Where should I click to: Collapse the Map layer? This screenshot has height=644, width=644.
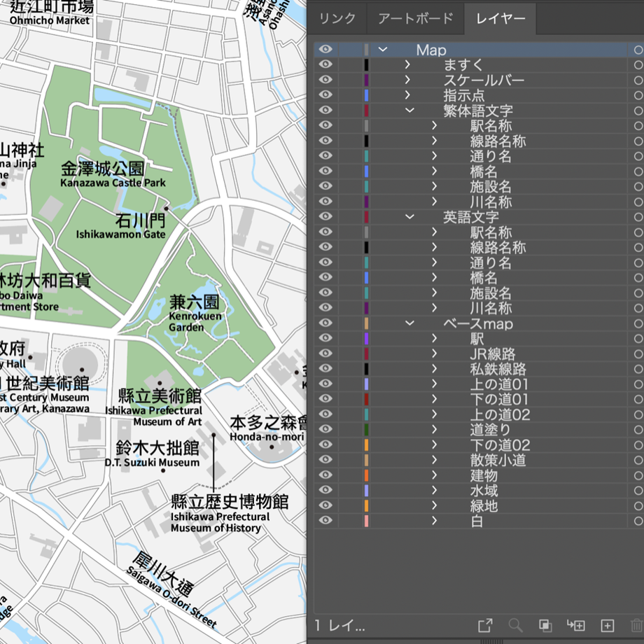tap(383, 50)
